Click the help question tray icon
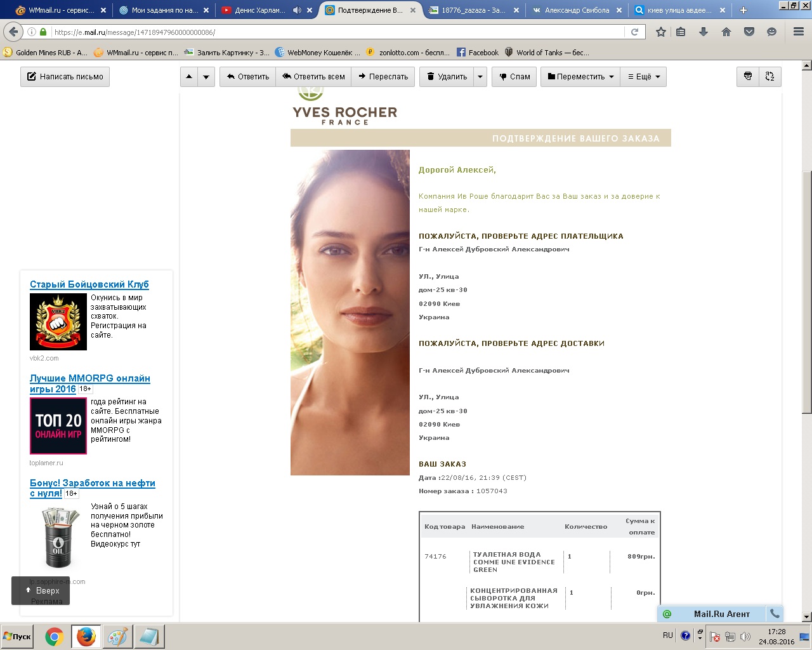The image size is (812, 650). tap(685, 635)
